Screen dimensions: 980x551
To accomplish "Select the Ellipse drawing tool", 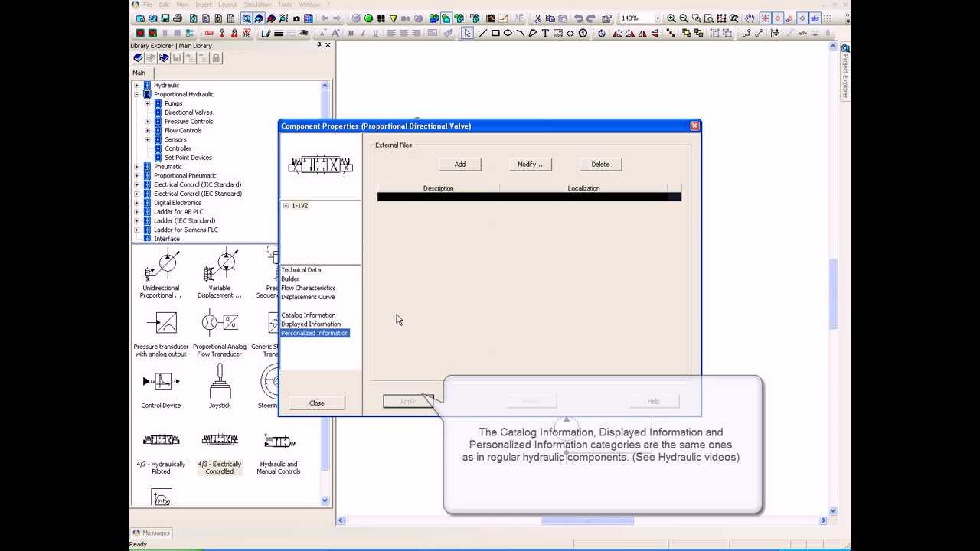I will click(x=508, y=33).
